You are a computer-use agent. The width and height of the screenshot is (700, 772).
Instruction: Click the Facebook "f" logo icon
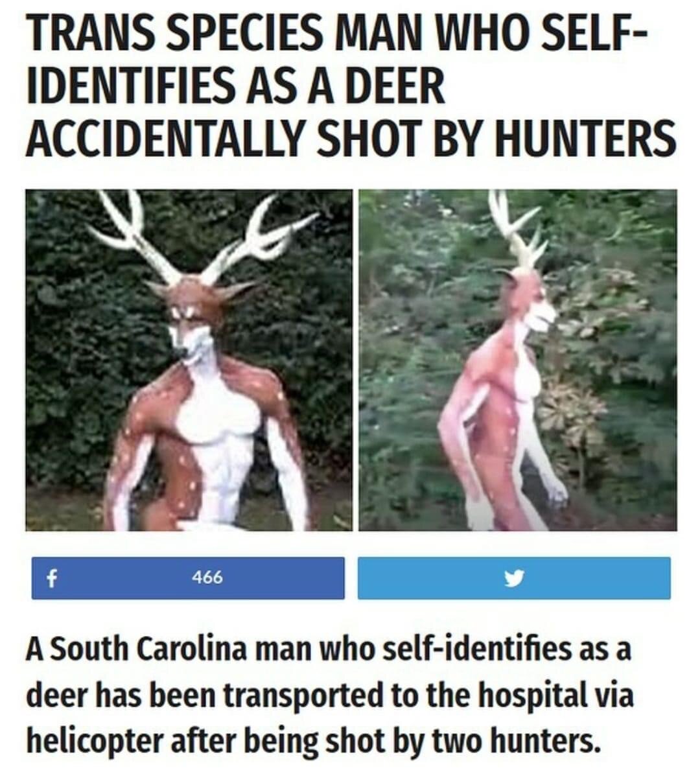pyautogui.click(x=50, y=578)
